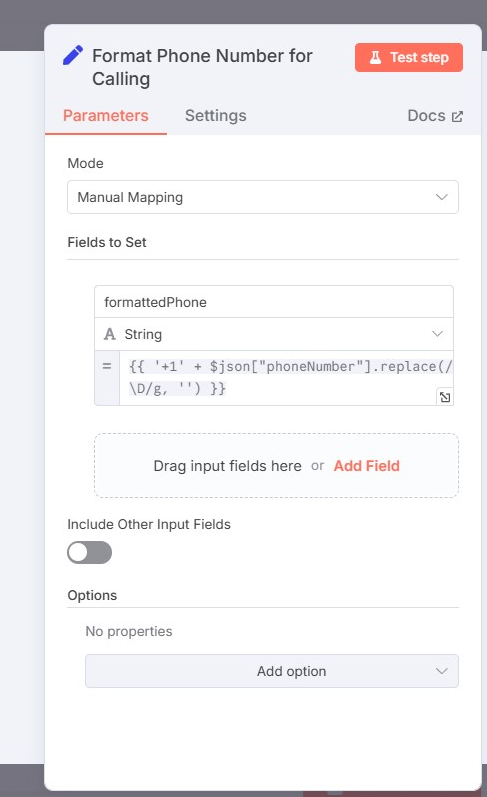The height and width of the screenshot is (797, 487).
Task: Click the flask icon in Test step
Action: tap(375, 57)
